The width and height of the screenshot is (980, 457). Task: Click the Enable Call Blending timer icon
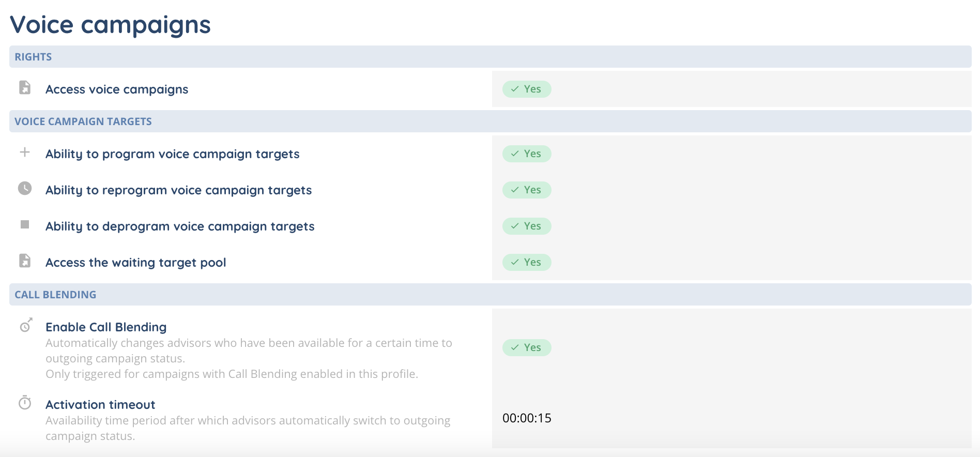pyautogui.click(x=25, y=326)
